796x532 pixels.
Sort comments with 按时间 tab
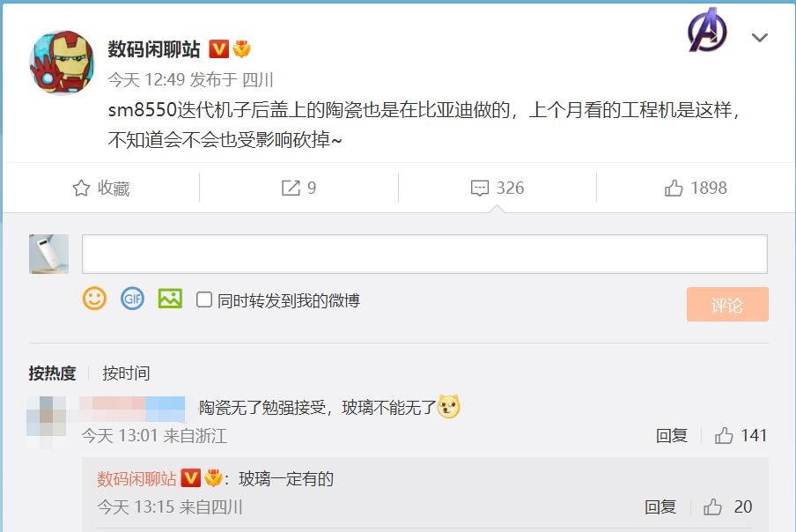[126, 373]
